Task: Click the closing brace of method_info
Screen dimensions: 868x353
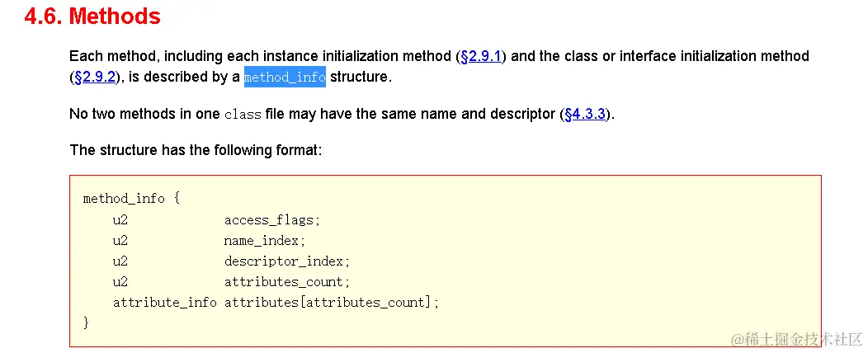Action: pyautogui.click(x=86, y=322)
